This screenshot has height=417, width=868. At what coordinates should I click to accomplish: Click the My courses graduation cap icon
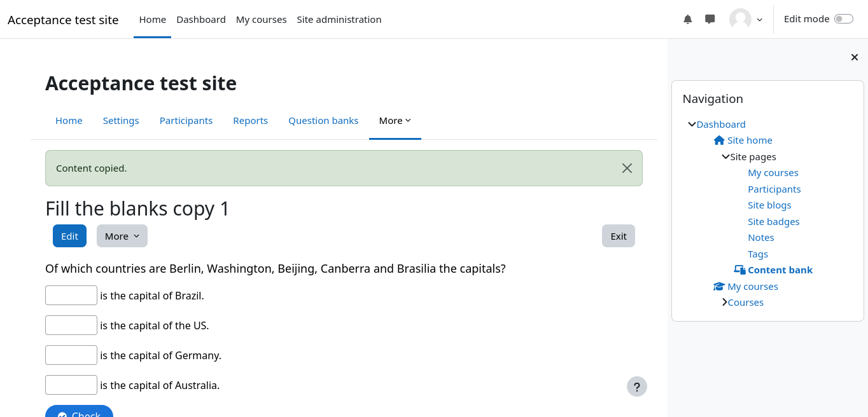[x=719, y=287]
